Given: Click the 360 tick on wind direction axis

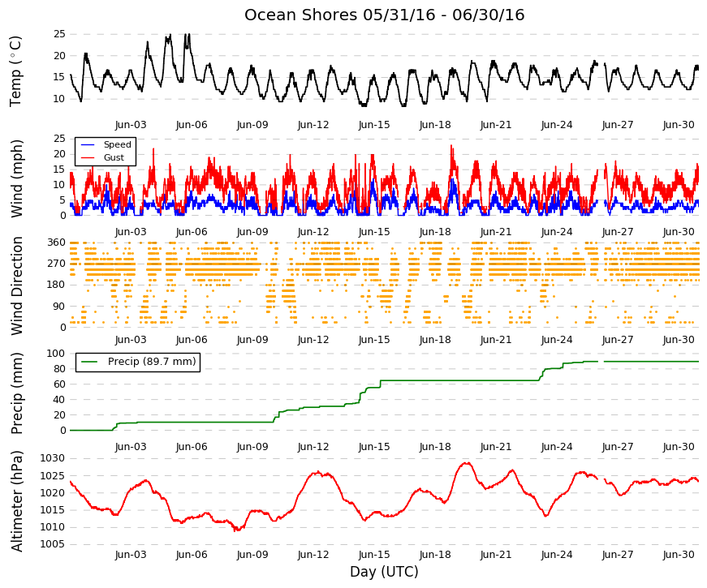Looking at the screenshot, I should tap(57, 242).
